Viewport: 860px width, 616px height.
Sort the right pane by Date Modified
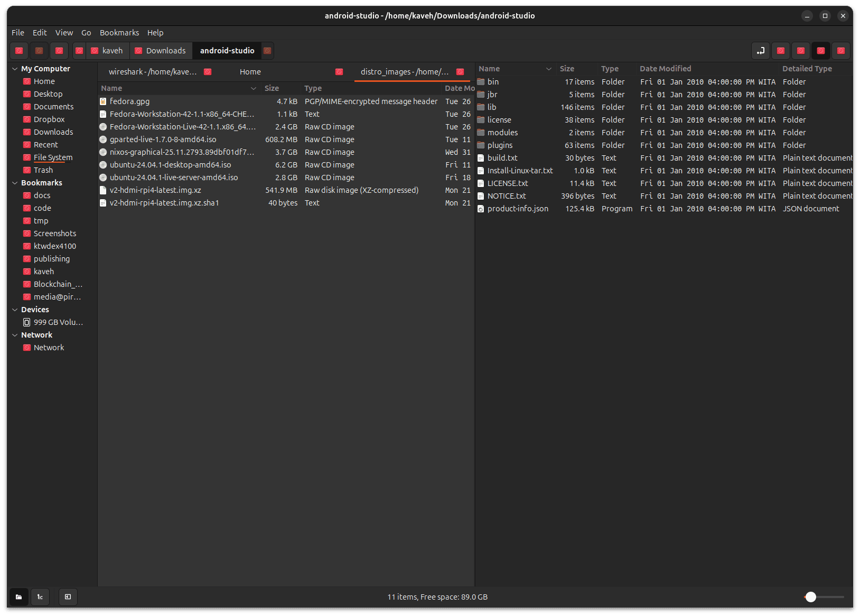coord(707,69)
